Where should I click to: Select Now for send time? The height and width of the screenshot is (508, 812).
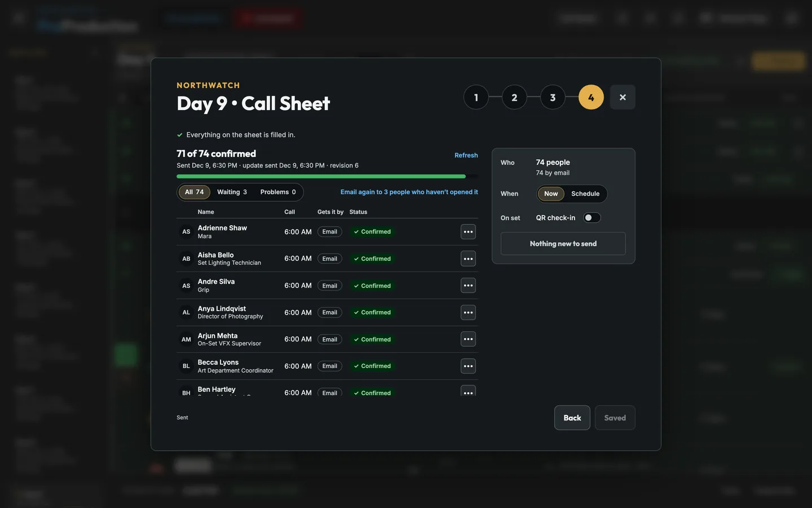551,194
